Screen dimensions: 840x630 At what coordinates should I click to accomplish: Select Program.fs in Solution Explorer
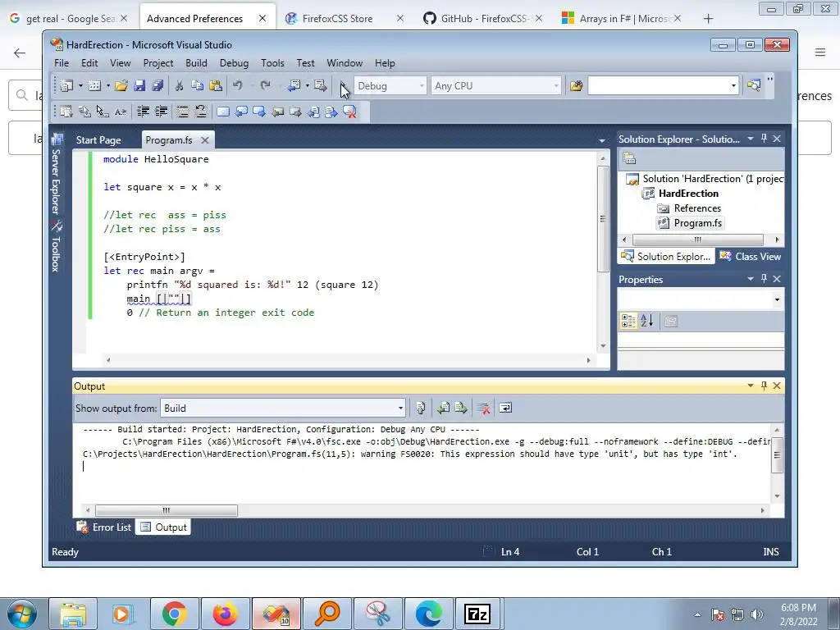[697, 223]
